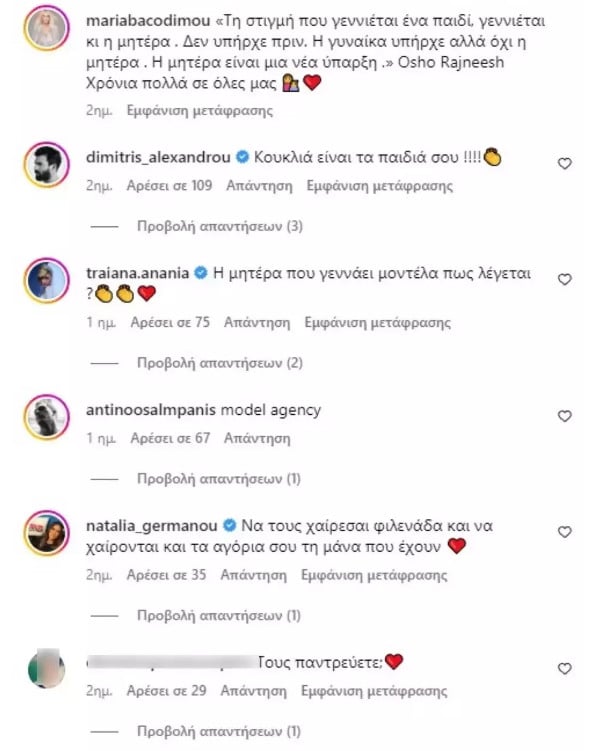Reply to dimitris_alexandrou's comment
The width and height of the screenshot is (604, 751).
click(259, 185)
